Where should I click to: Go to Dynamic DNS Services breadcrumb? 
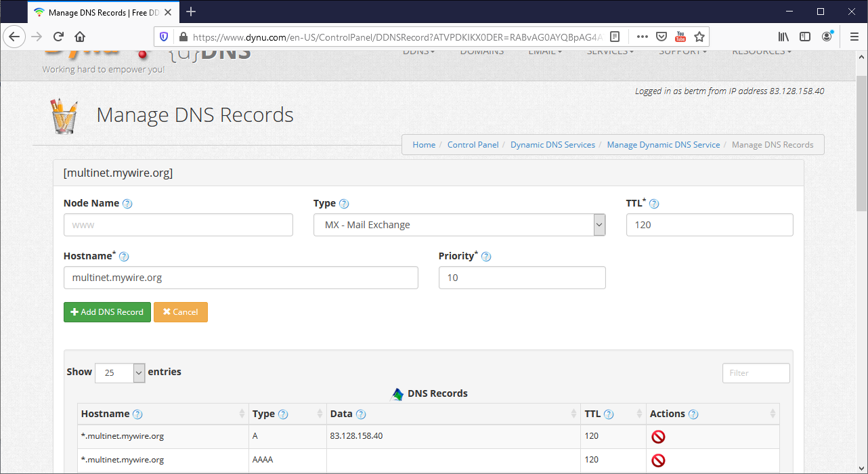coord(552,145)
